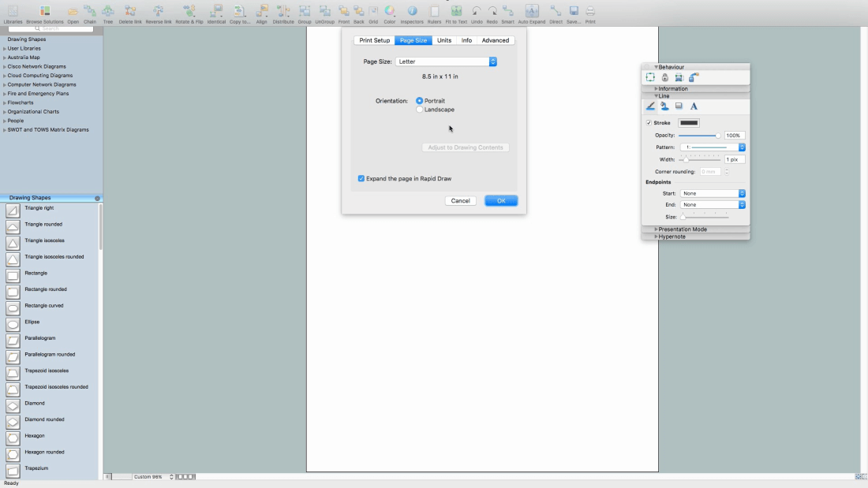This screenshot has width=868, height=488.
Task: Select the Fill tab icon in the Line inspector
Action: coord(664,106)
